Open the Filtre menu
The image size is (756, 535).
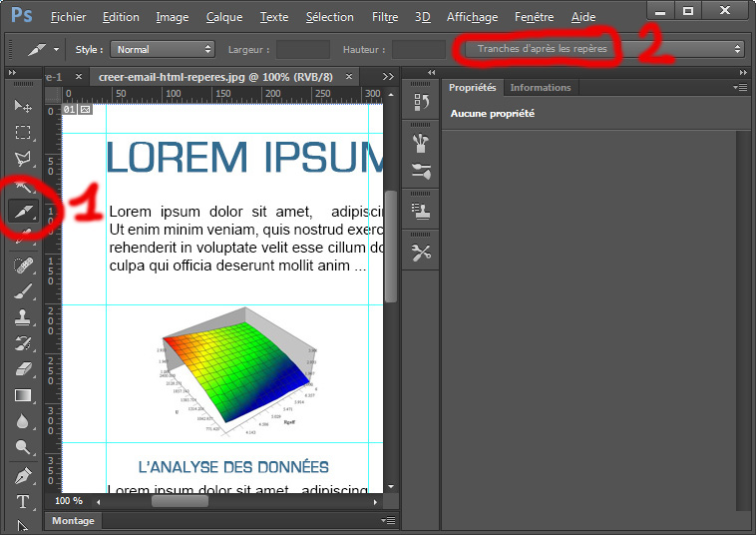(x=385, y=17)
